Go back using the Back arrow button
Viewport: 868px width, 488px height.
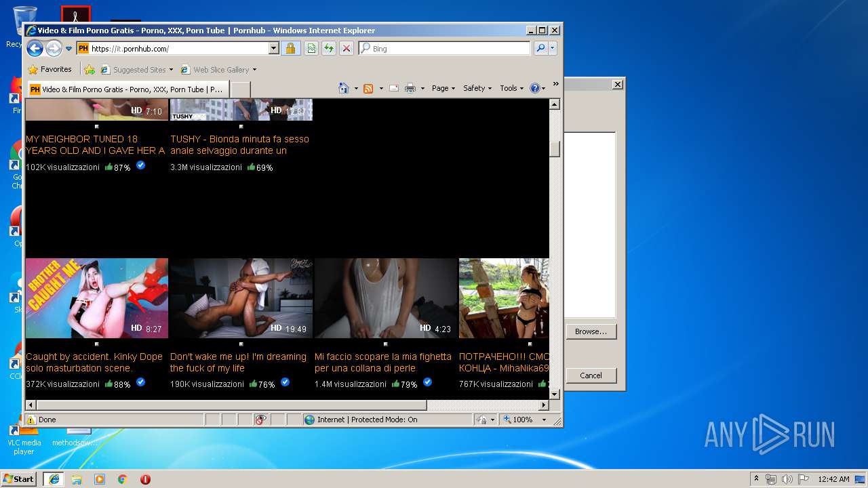coord(35,48)
